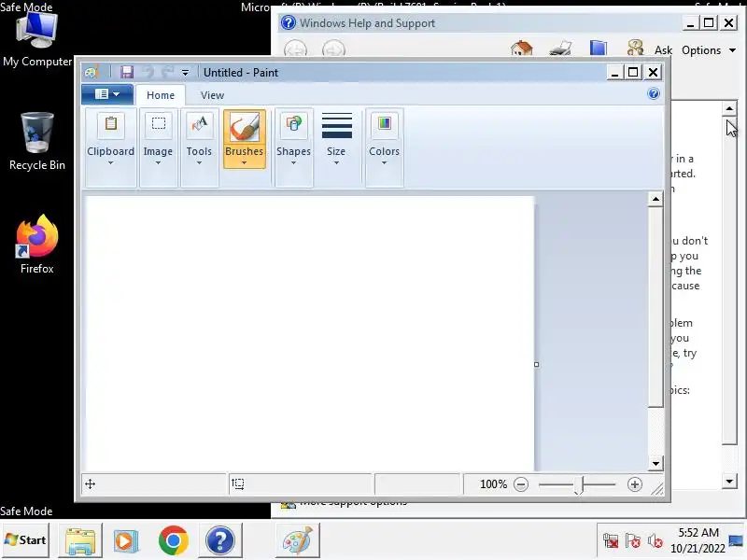Viewport: 747px width, 560px height.
Task: Open Firefox from the desktop
Action: point(37,245)
